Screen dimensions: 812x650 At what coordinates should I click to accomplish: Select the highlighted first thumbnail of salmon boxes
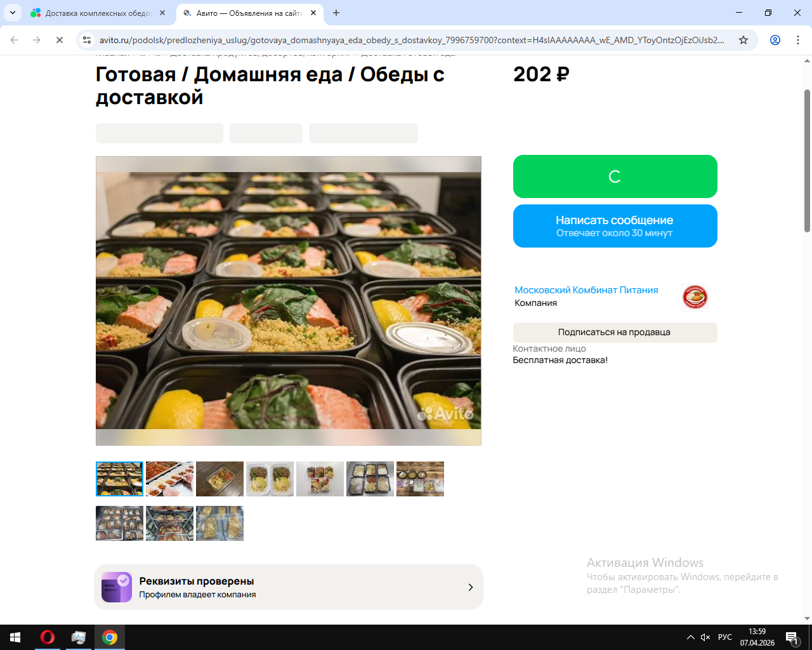pos(119,479)
